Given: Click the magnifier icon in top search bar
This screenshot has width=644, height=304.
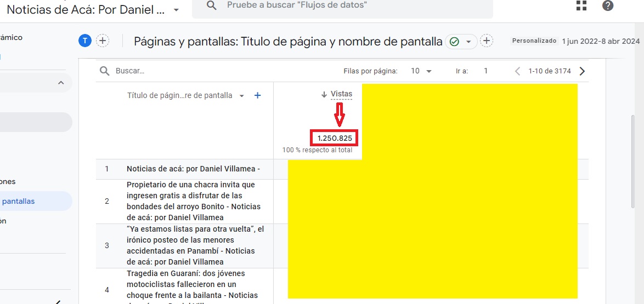Looking at the screenshot, I should [x=211, y=5].
